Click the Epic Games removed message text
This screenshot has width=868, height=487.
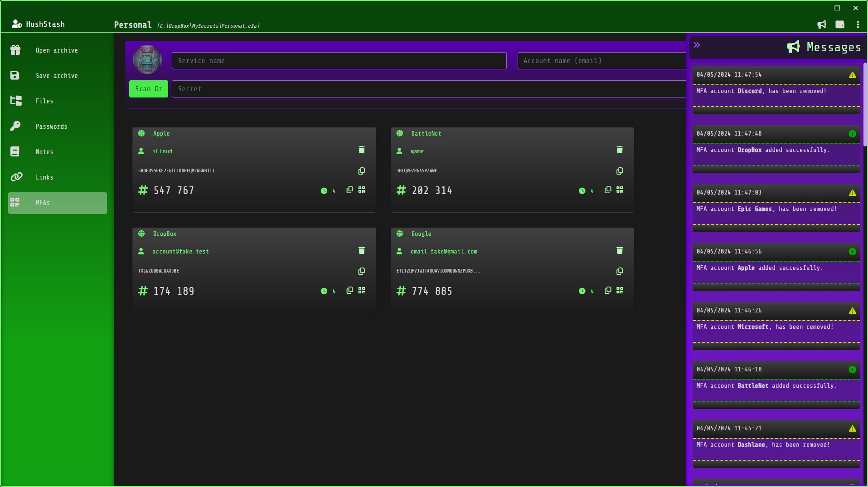766,209
